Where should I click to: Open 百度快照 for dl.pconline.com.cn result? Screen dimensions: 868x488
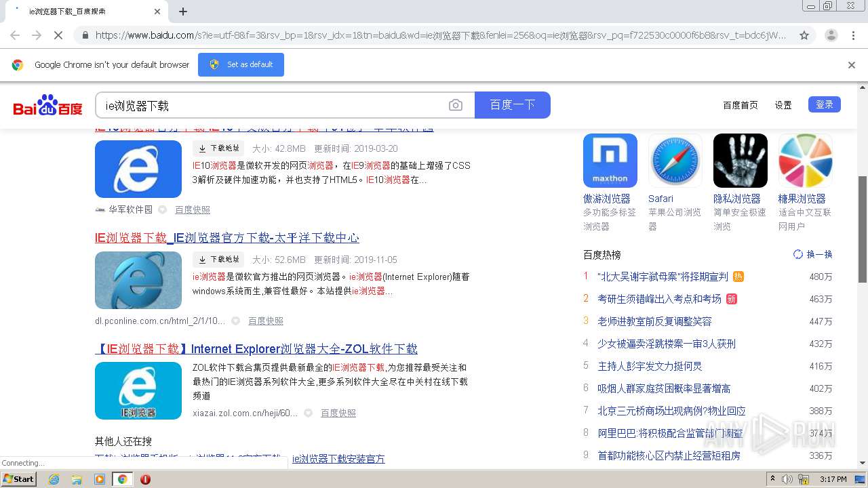(266, 321)
